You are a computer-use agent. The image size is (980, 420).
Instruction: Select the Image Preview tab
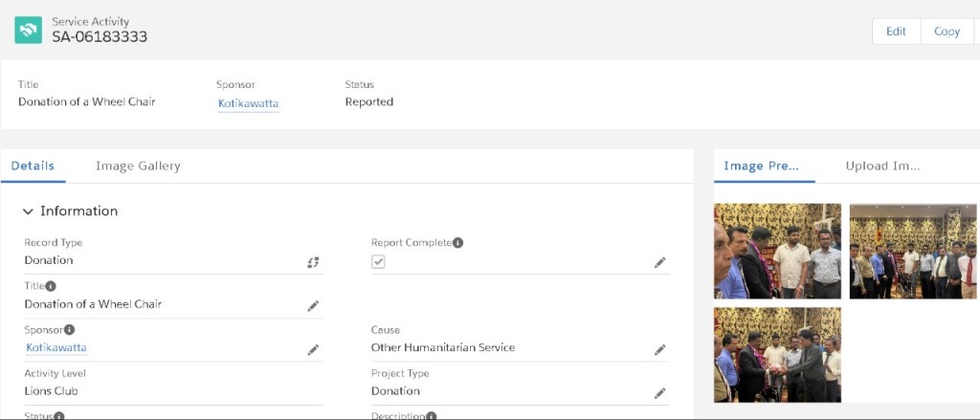pyautogui.click(x=761, y=166)
